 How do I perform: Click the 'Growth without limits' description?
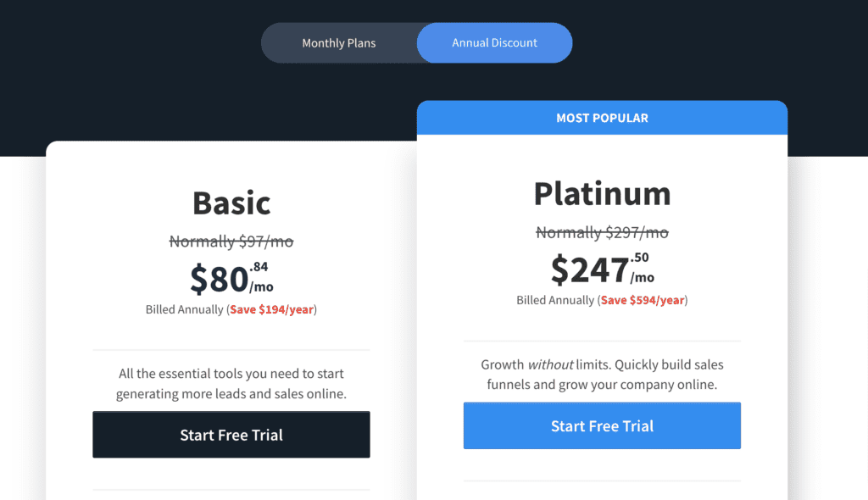tap(603, 375)
